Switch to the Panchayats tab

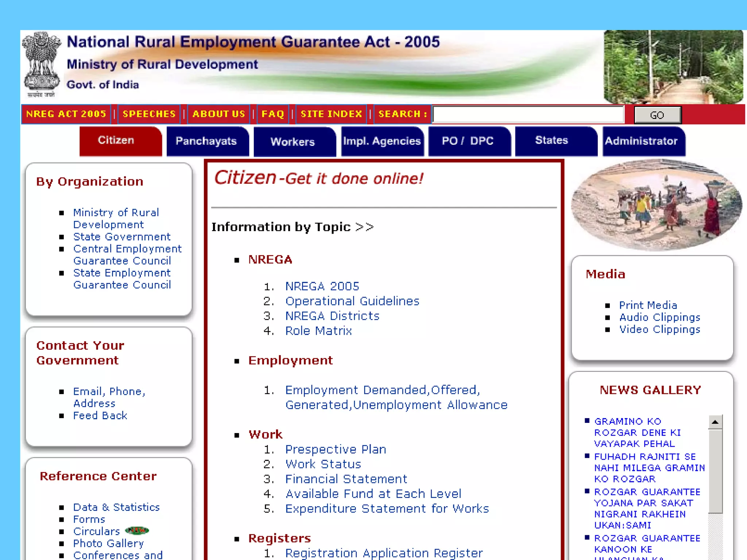pos(206,141)
